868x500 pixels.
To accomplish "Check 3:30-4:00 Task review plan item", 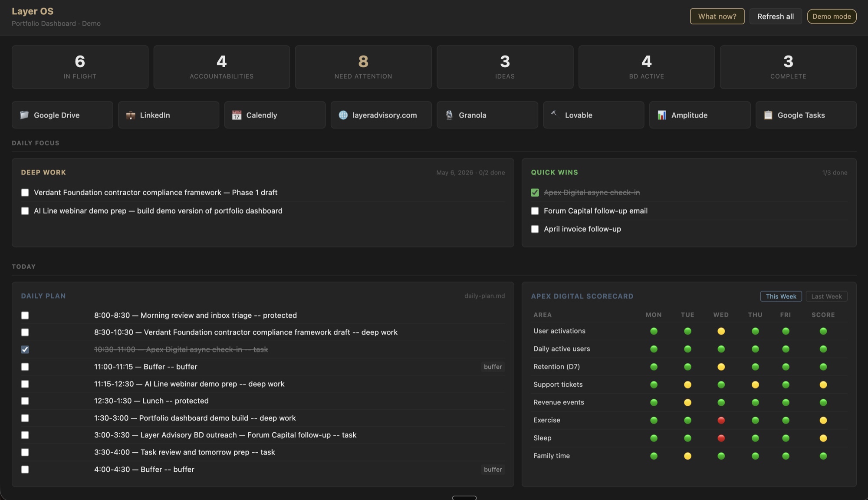I will (25, 452).
